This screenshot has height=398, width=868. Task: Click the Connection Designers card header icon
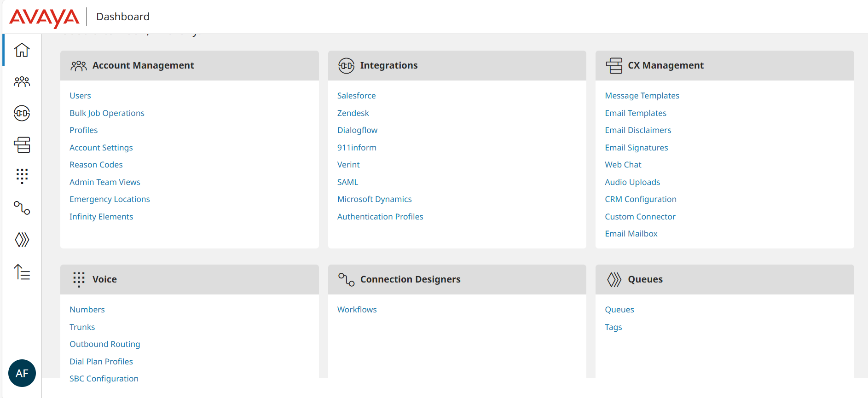(346, 280)
